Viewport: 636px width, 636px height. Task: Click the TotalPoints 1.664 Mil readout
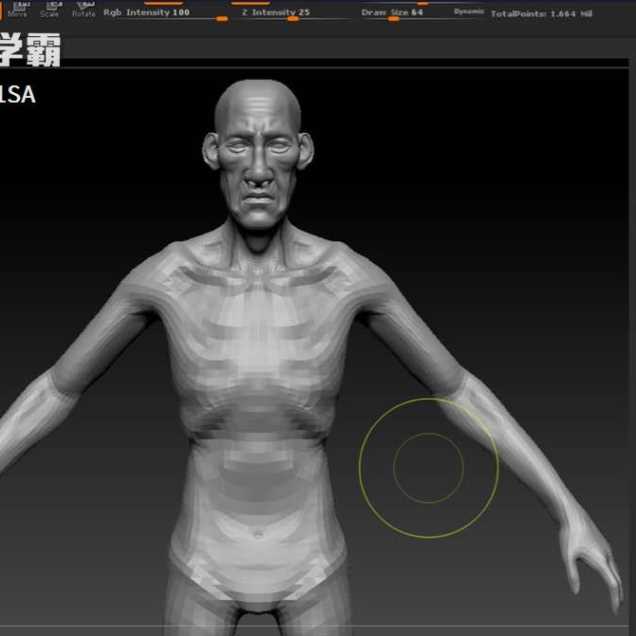[x=541, y=14]
